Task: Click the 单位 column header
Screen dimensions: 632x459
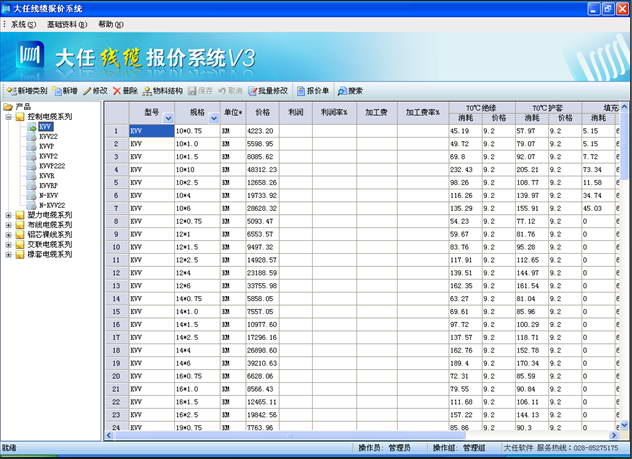Action: [x=233, y=113]
